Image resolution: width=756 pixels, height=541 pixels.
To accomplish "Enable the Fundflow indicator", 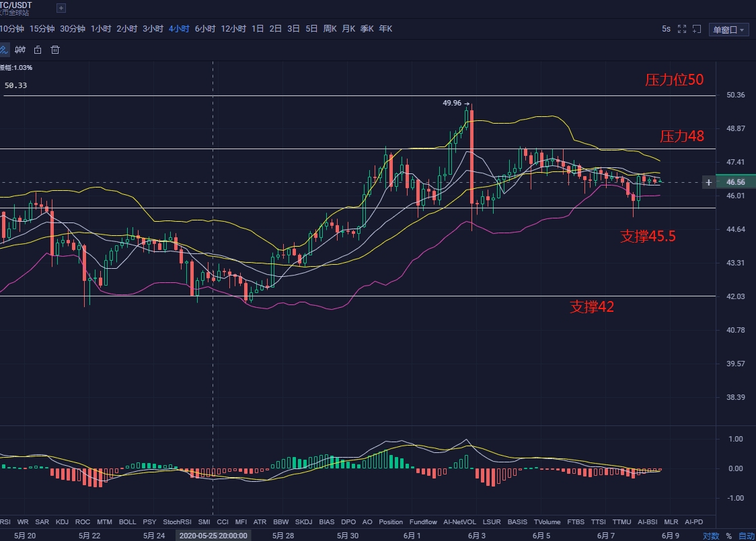I will tap(423, 522).
